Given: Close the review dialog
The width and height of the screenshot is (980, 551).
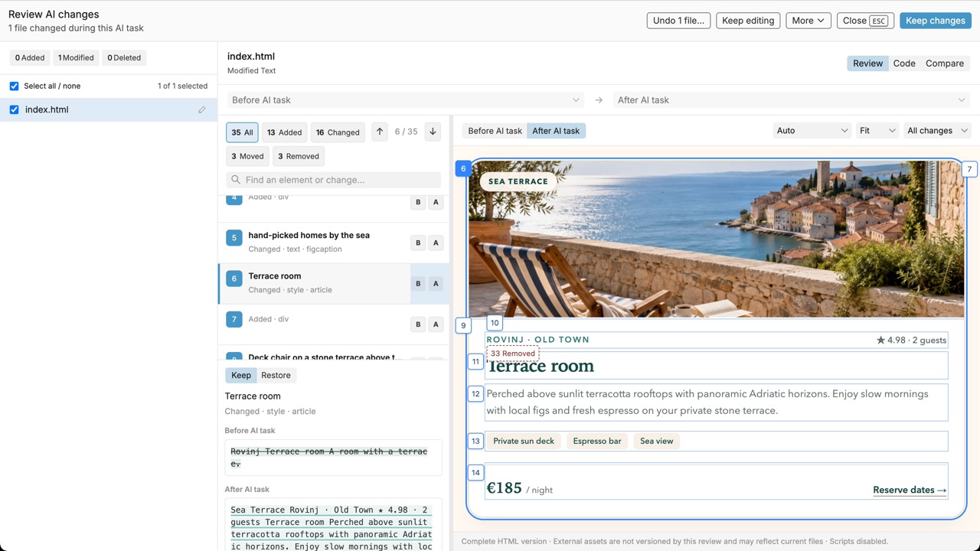Looking at the screenshot, I should 866,21.
